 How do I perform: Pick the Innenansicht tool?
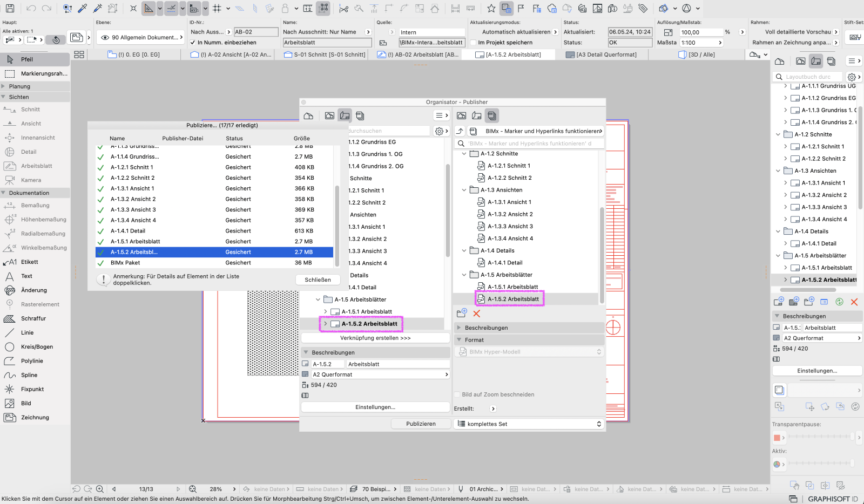pyautogui.click(x=35, y=138)
